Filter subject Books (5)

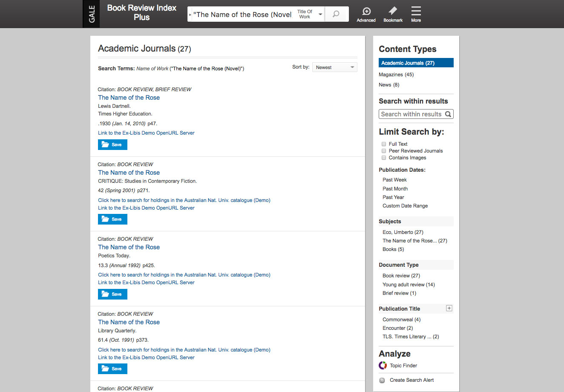393,249
